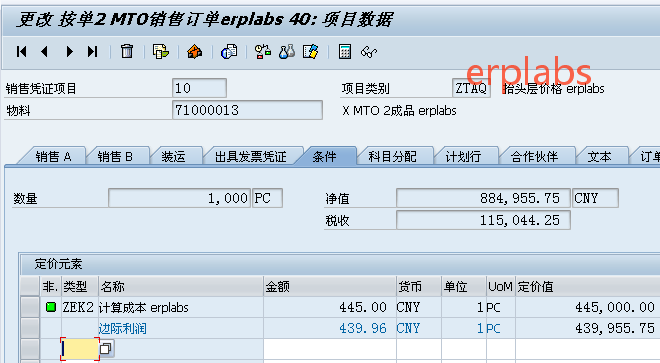The image size is (660, 363).
Task: Click the notepad with pencil edit icon
Action: pyautogui.click(x=311, y=51)
